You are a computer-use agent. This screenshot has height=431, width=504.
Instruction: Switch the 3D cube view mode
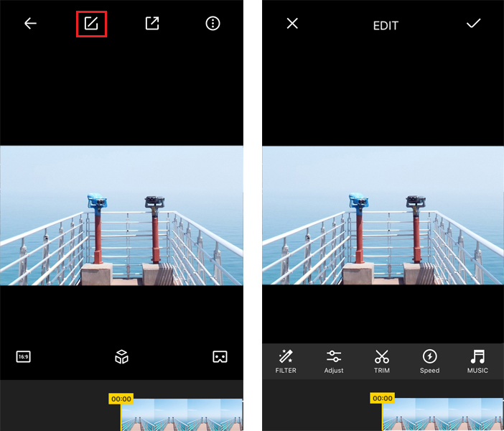coord(121,357)
